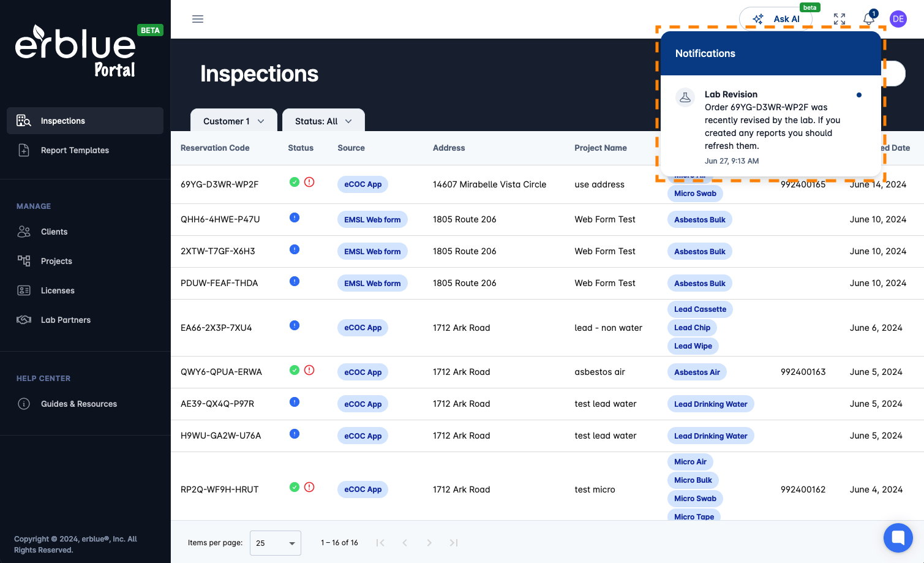Click EMSL Web form tag on QHH6-4HWE-P47U
The width and height of the screenshot is (924, 563).
(x=372, y=220)
